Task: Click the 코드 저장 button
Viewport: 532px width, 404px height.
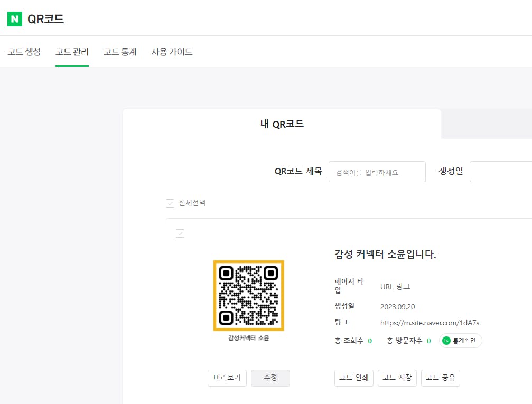Action: point(397,378)
